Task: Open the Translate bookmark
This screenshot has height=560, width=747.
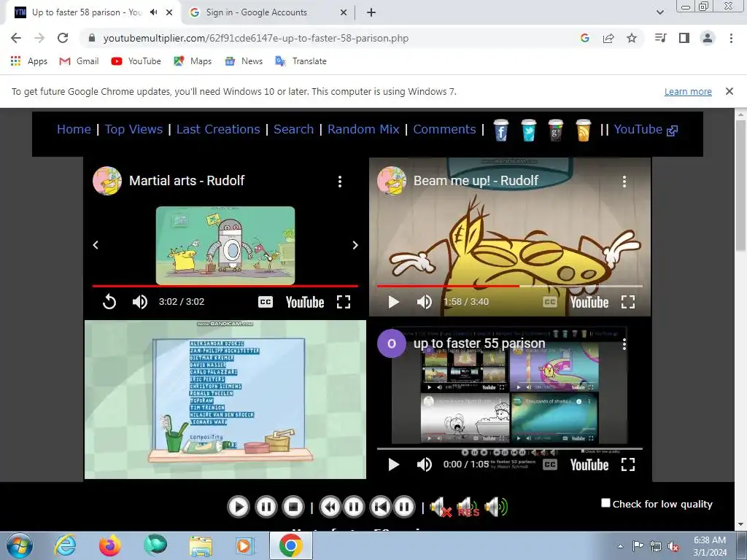Action: [301, 61]
